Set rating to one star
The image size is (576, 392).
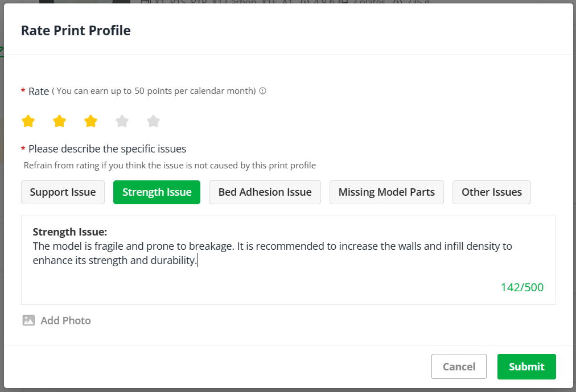point(28,121)
